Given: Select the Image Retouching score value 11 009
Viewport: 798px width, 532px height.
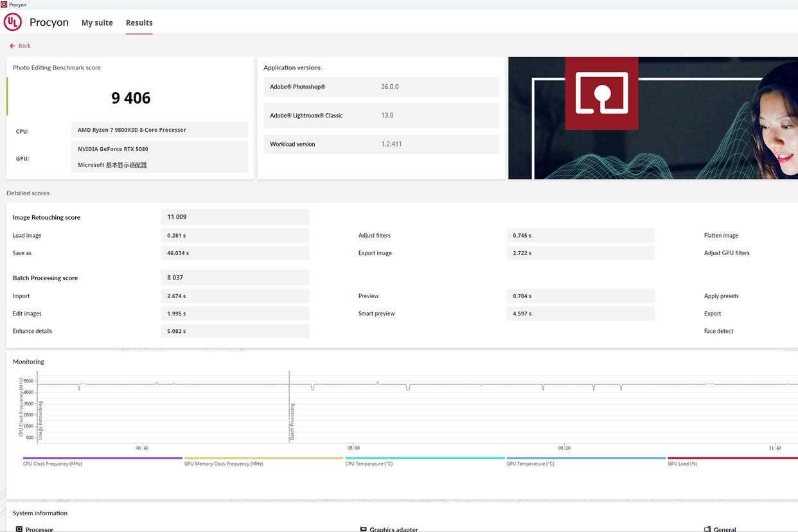Looking at the screenshot, I should click(177, 217).
